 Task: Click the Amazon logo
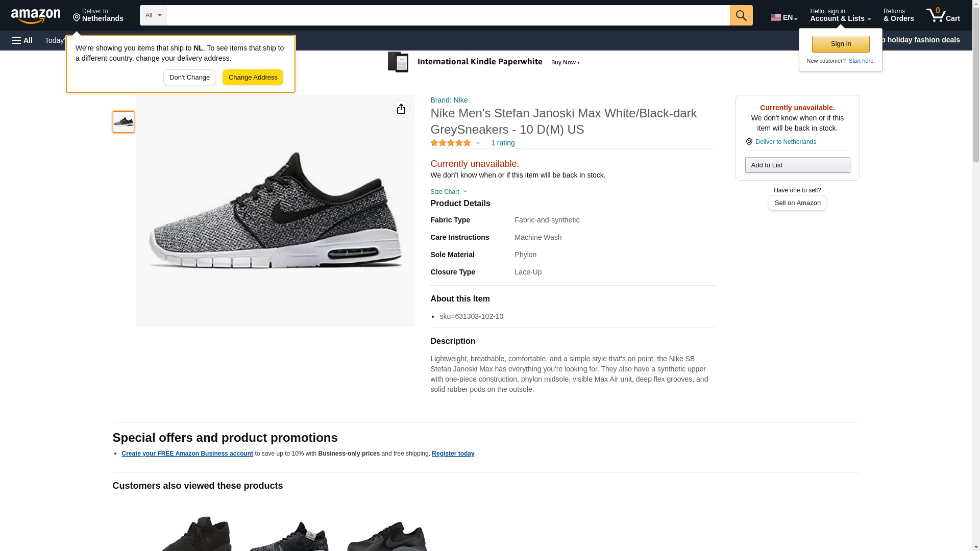[x=36, y=16]
